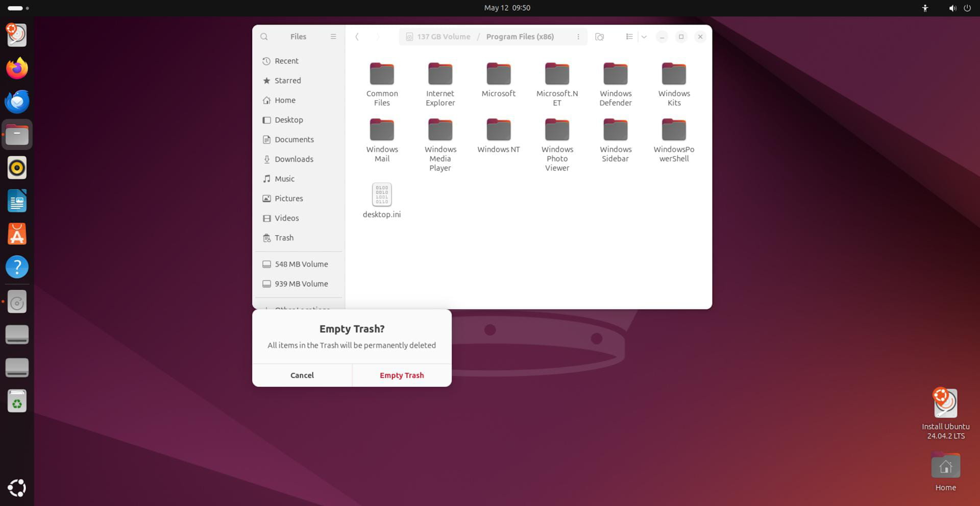Open the accessibility menu in top bar
980x506 pixels.
point(925,8)
